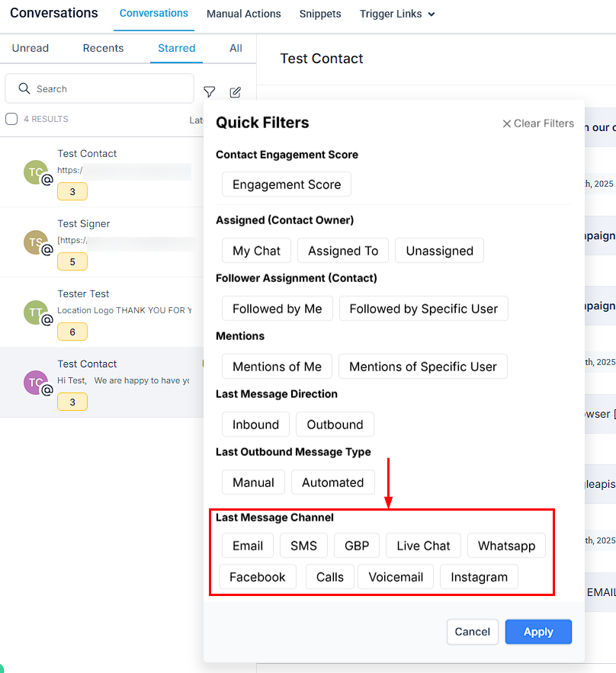The height and width of the screenshot is (673, 616).
Task: Click unread count badge 5 on Test Signer
Action: pos(72,262)
